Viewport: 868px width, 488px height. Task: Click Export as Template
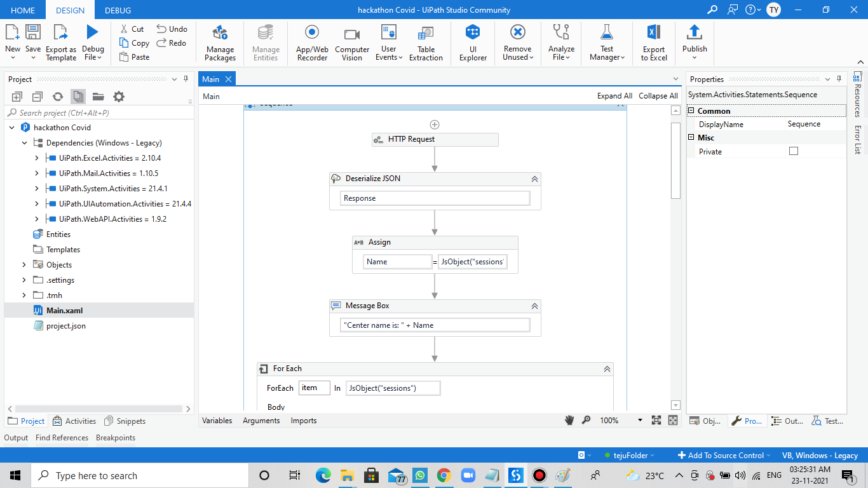coord(61,43)
